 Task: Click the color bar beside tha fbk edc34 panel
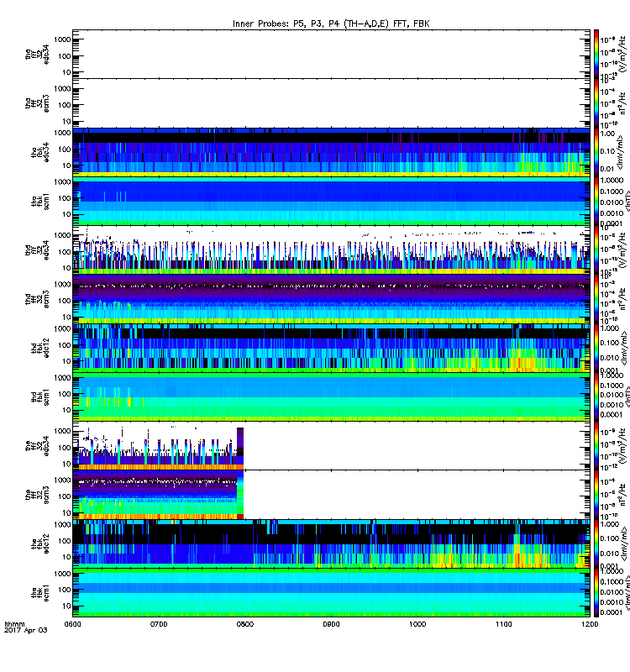click(596, 152)
